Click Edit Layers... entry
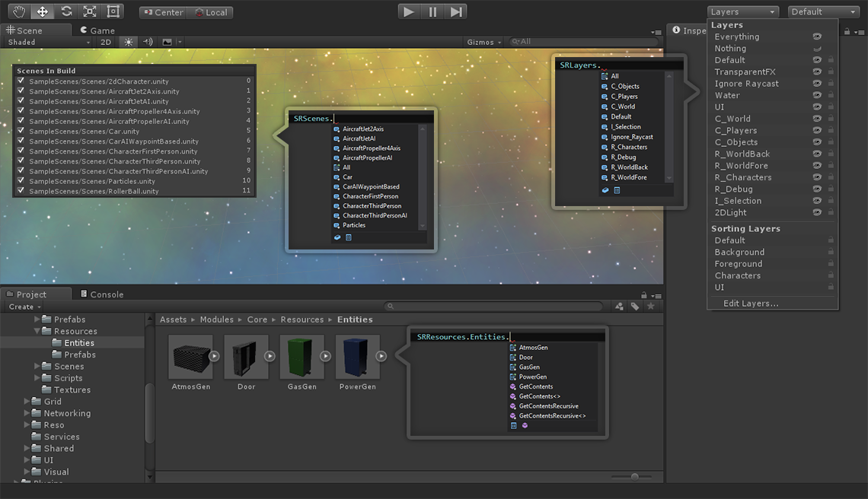868x499 pixels. coord(751,304)
